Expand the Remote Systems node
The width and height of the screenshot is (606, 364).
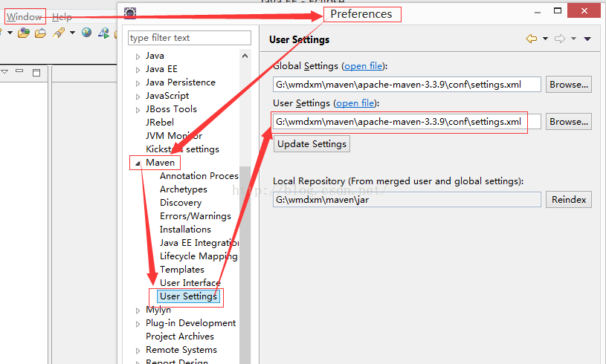138,351
